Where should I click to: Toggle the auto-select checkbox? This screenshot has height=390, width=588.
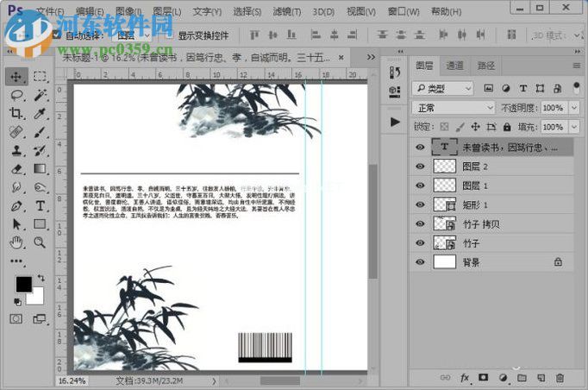click(56, 35)
